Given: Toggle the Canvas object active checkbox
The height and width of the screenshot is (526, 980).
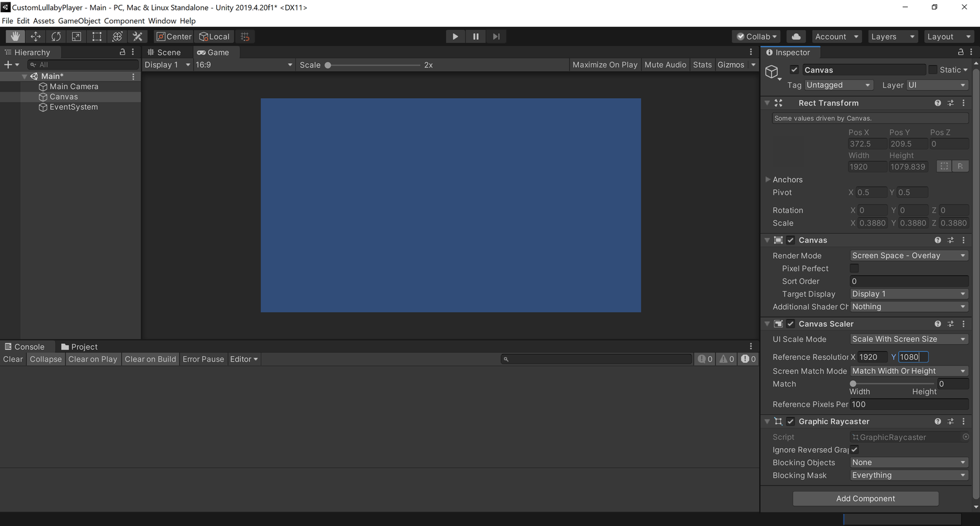Looking at the screenshot, I should point(794,70).
